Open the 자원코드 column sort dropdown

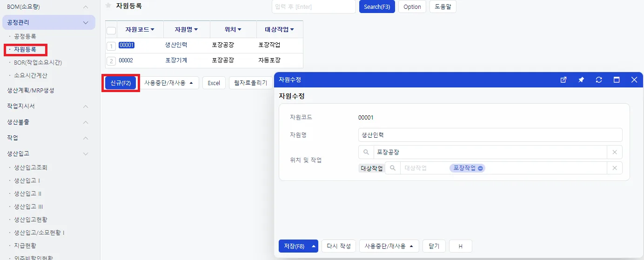[152, 30]
